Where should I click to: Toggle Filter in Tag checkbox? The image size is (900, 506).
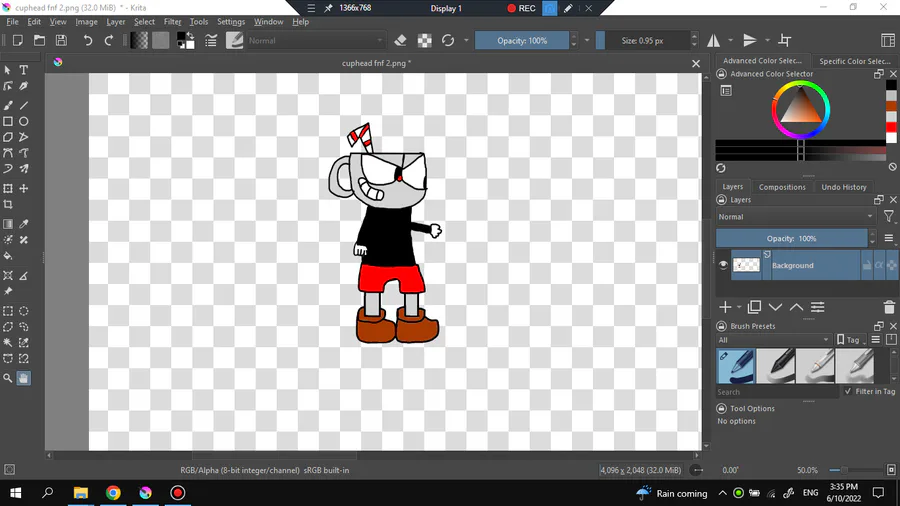[848, 391]
